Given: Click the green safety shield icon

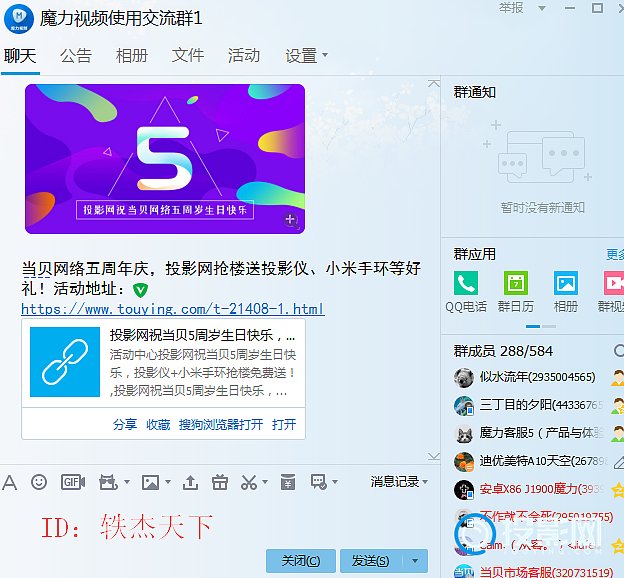Looking at the screenshot, I should [x=140, y=290].
